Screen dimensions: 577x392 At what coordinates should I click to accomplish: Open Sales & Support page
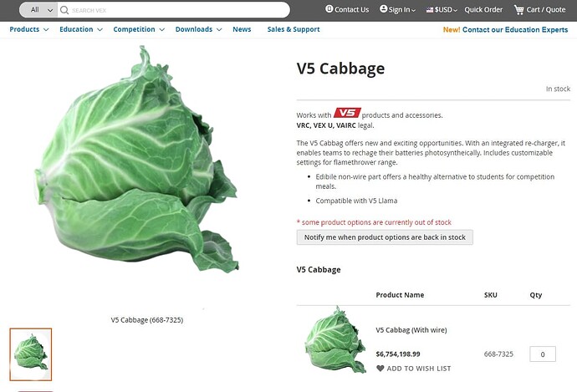pyautogui.click(x=294, y=29)
